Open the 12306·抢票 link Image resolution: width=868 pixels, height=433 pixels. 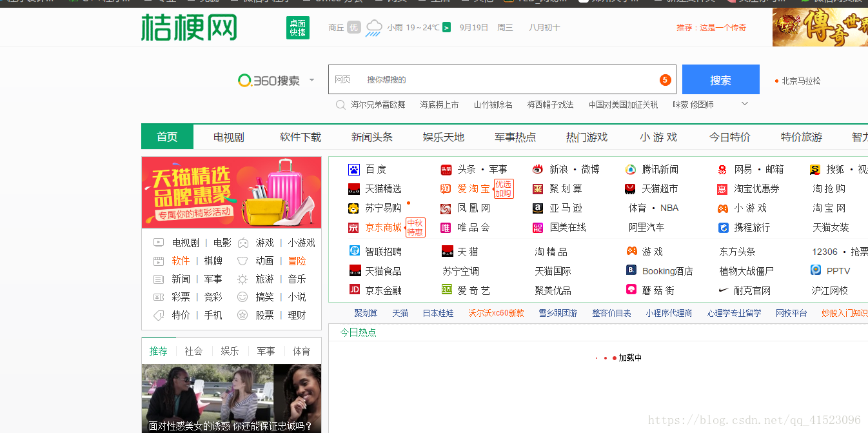840,252
